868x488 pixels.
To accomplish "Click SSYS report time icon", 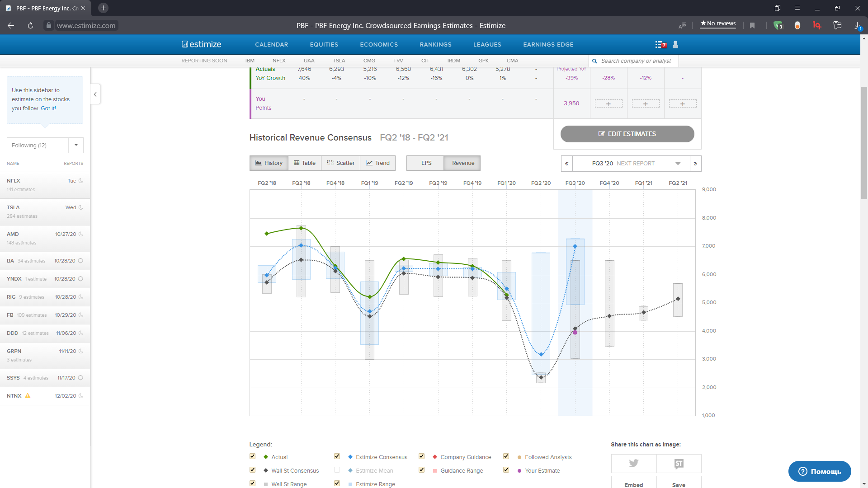I will 80,378.
